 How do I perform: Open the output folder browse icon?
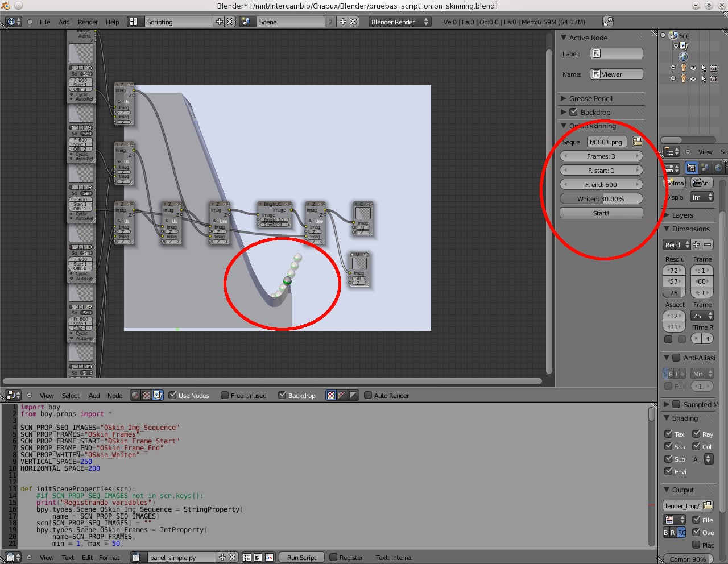[708, 505]
